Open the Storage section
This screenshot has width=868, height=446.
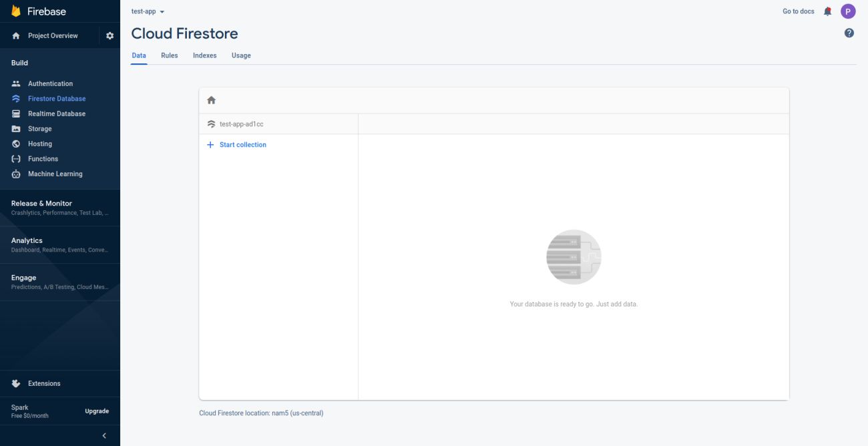(x=39, y=128)
